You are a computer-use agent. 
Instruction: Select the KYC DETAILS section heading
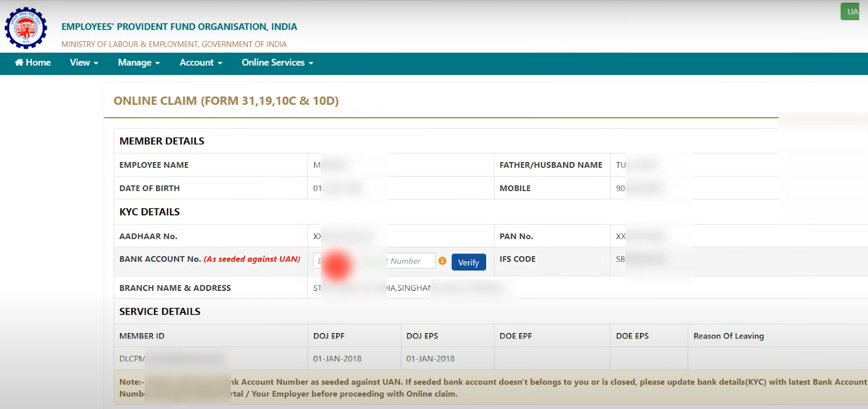pyautogui.click(x=150, y=212)
